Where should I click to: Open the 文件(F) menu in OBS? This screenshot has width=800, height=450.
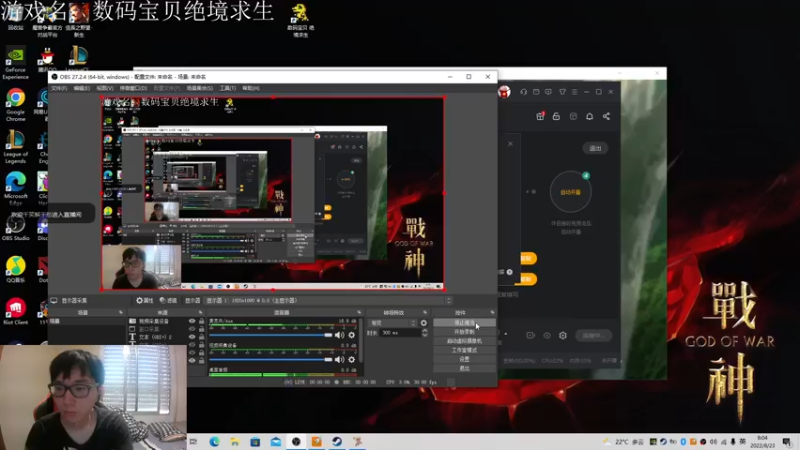pyautogui.click(x=59, y=88)
